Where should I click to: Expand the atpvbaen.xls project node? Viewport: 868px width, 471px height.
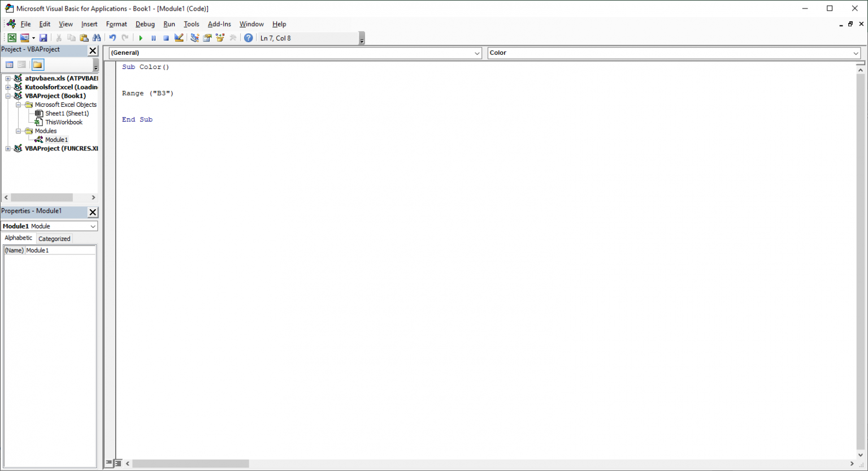coord(8,78)
